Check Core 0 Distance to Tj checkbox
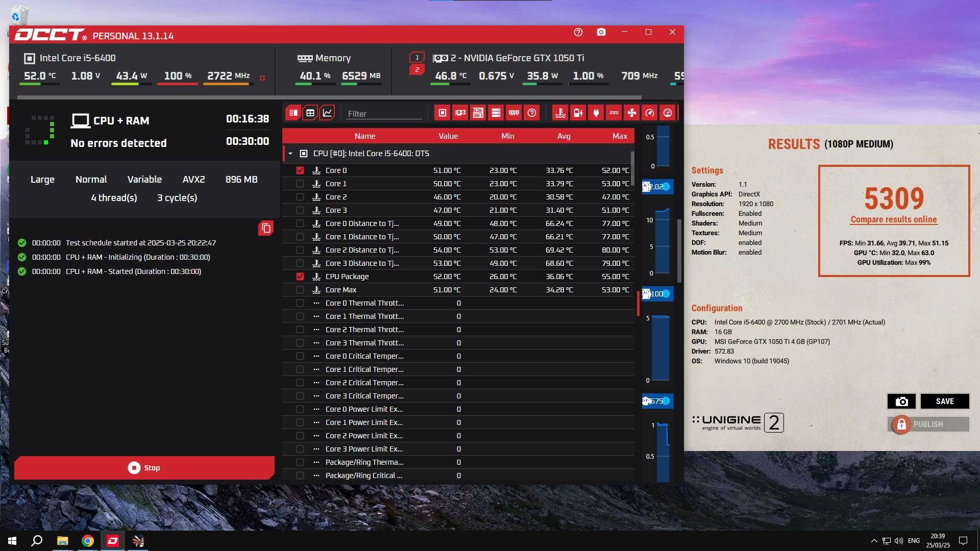Screen dimensions: 980x551 coord(300,223)
